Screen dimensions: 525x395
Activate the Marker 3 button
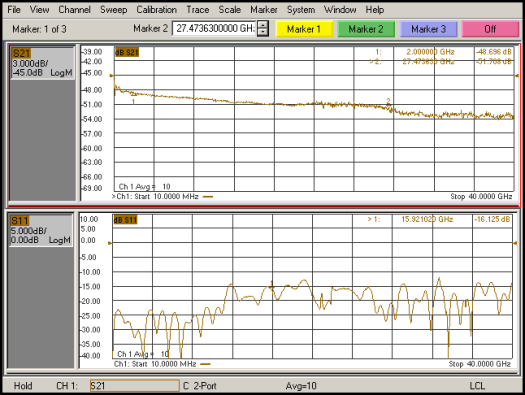click(429, 29)
